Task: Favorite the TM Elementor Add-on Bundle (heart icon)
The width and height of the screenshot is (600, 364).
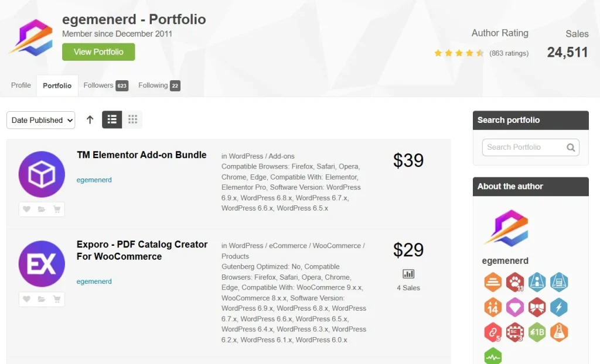Action: [26, 210]
